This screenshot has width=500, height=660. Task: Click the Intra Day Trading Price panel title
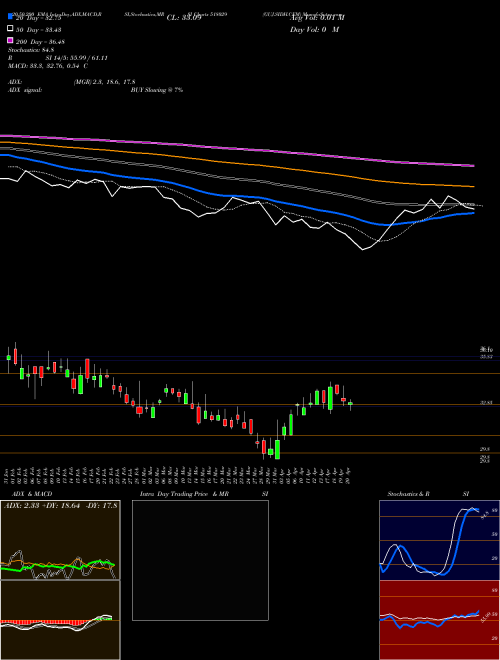[204, 494]
